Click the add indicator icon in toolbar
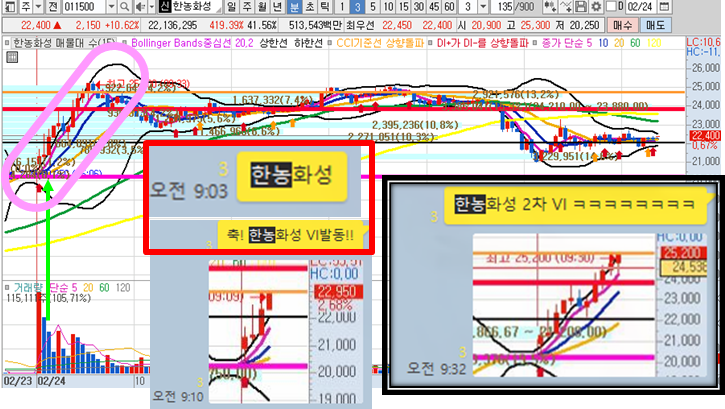725x409 pixels. 550,6
